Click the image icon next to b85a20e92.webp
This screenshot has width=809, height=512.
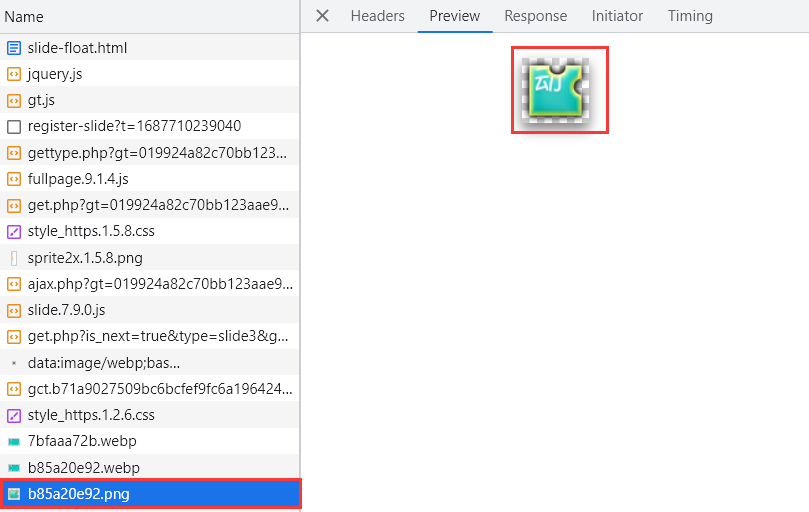click(14, 467)
